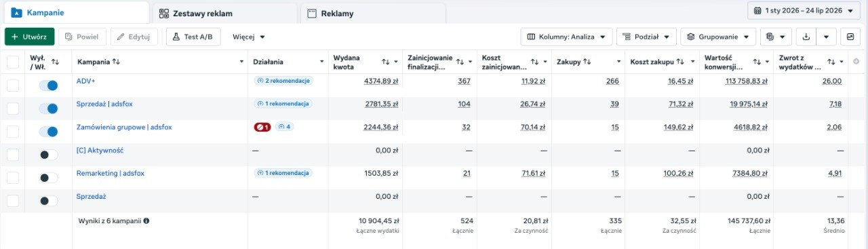Toggle Sprzedaż | adsfox campaign off

coord(48,109)
